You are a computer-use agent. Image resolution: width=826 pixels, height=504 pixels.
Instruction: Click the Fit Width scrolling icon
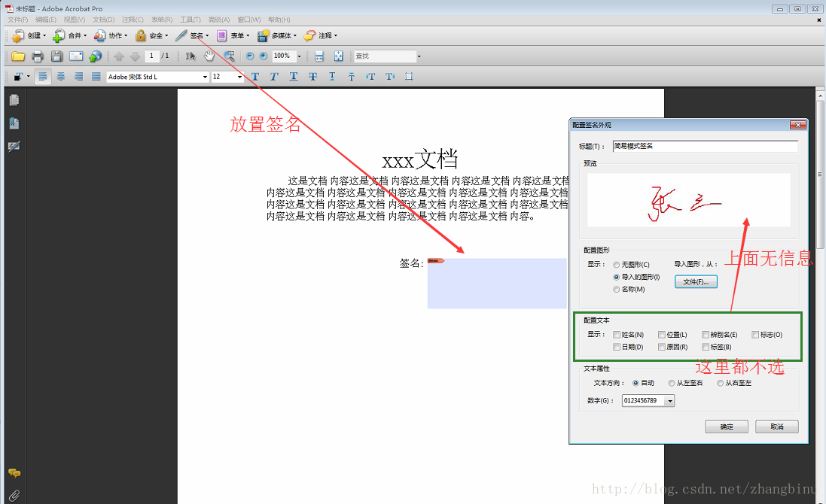click(x=319, y=56)
